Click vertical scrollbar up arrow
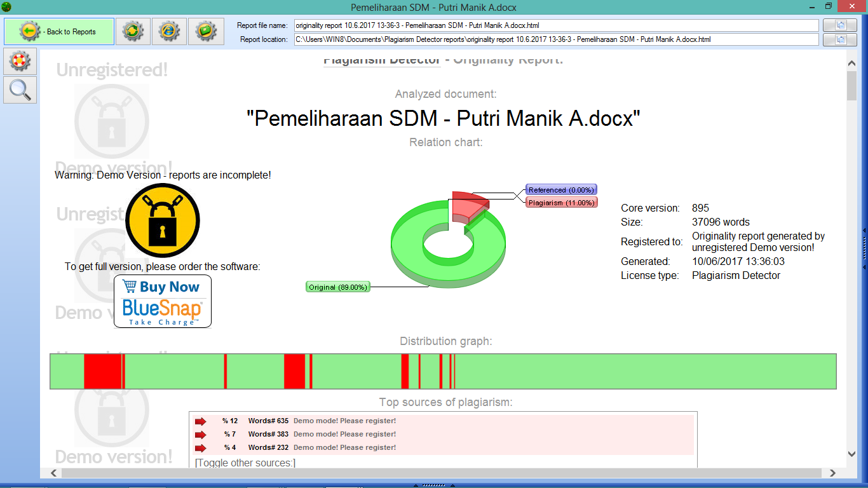Image resolution: width=868 pixels, height=488 pixels. pyautogui.click(x=852, y=63)
